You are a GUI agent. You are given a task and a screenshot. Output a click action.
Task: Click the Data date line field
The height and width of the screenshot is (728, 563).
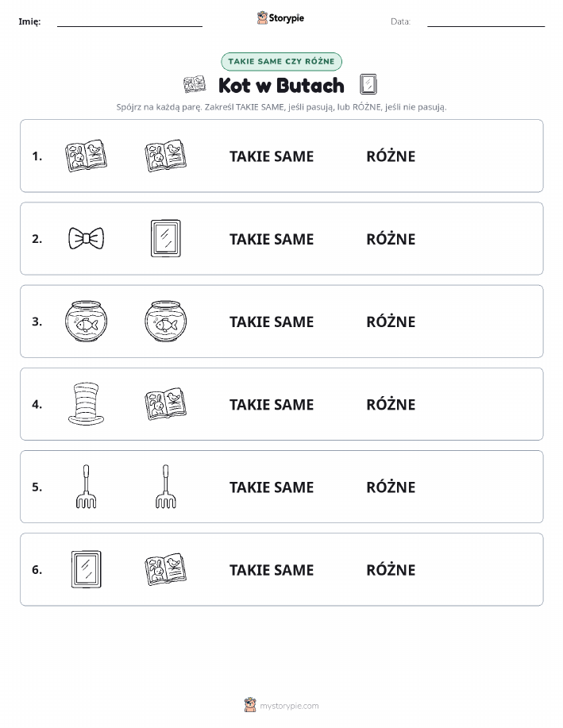[x=486, y=21]
